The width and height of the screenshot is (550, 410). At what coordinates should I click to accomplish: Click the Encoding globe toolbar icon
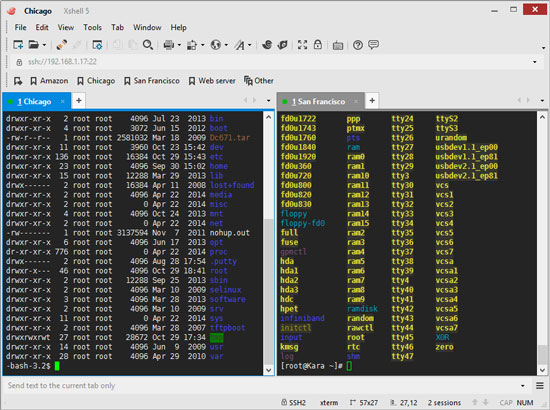tap(216, 45)
